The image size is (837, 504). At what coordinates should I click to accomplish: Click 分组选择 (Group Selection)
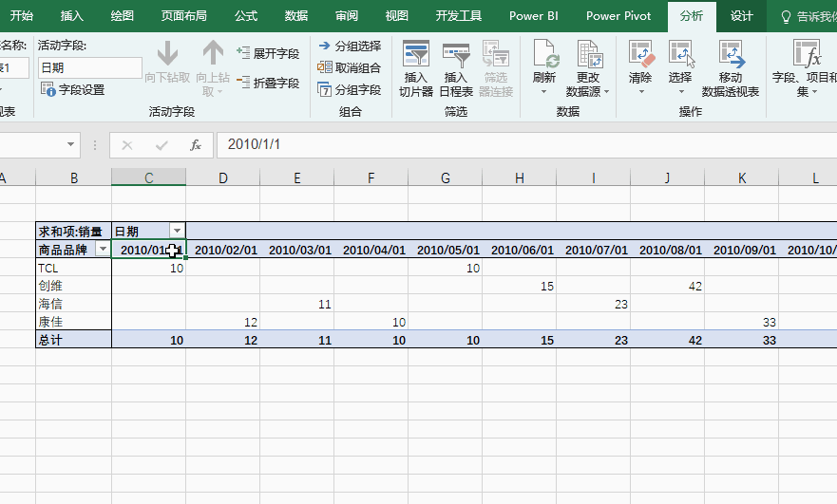(x=351, y=47)
